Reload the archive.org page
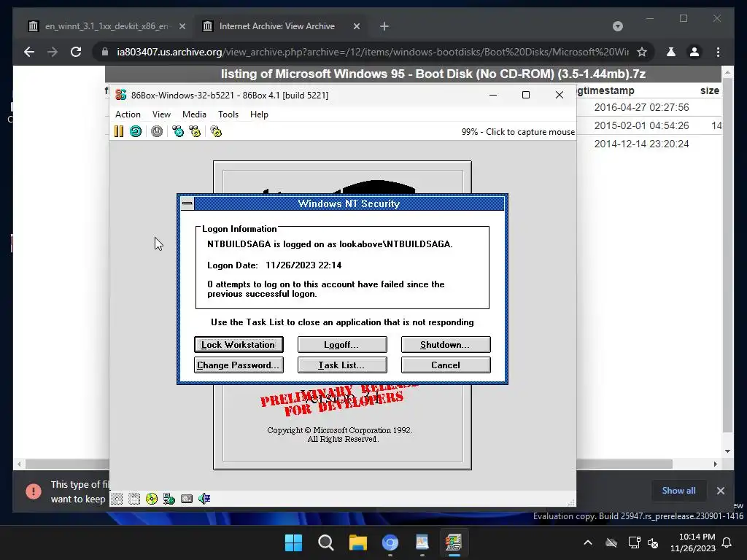747x560 pixels. click(x=76, y=52)
